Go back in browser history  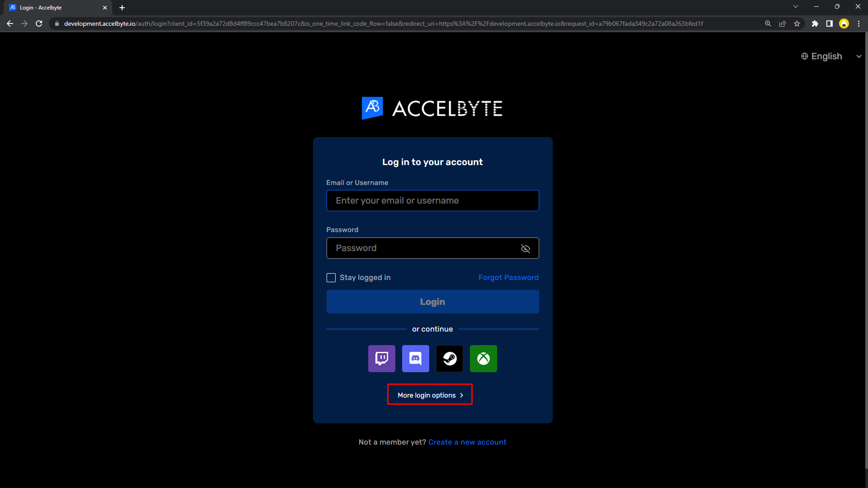tap(10, 24)
